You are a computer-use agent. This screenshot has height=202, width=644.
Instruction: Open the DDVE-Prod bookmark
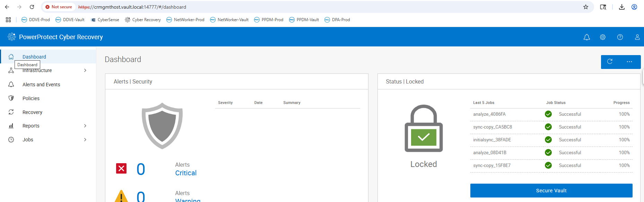tap(36, 20)
